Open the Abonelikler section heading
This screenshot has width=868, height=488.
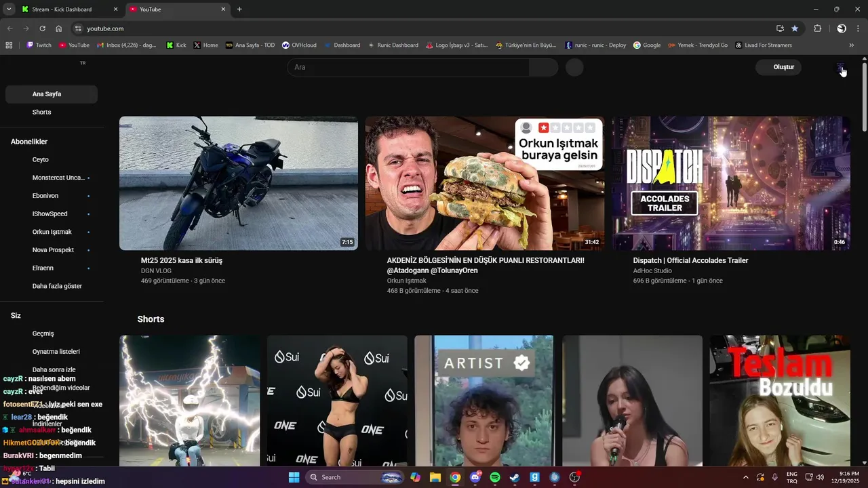click(x=29, y=142)
